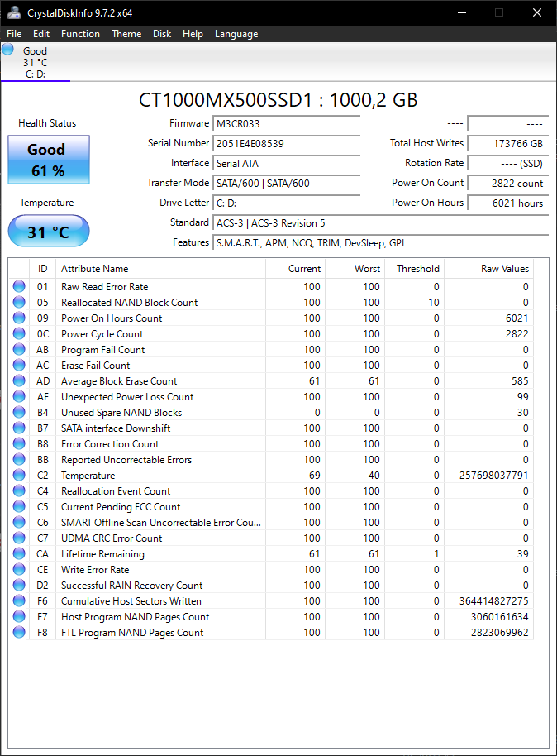Click status icon beside Average Block Erase Count
The image size is (557, 756).
[x=19, y=381]
